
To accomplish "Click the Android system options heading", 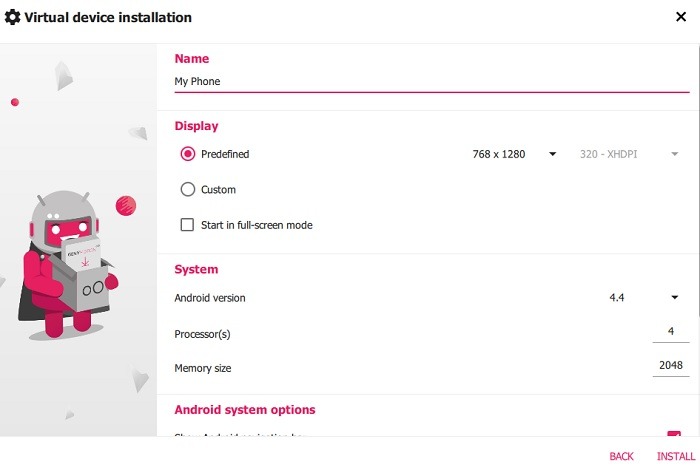I will pos(245,410).
